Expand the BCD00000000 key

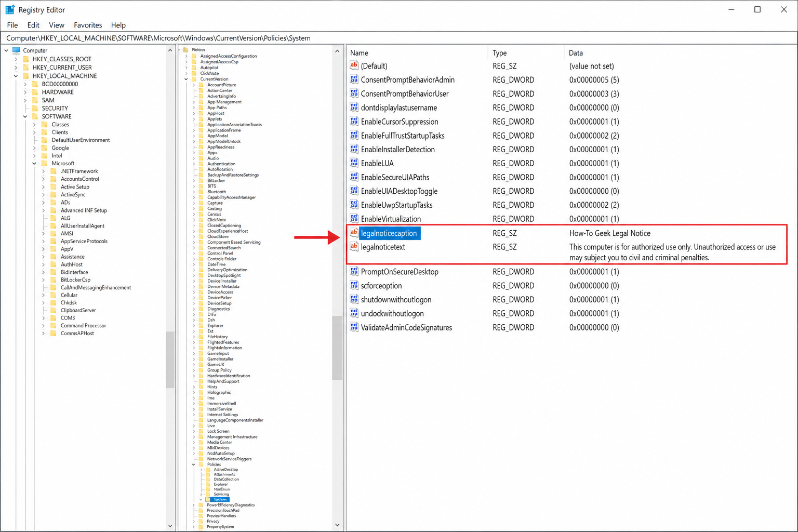pos(25,84)
